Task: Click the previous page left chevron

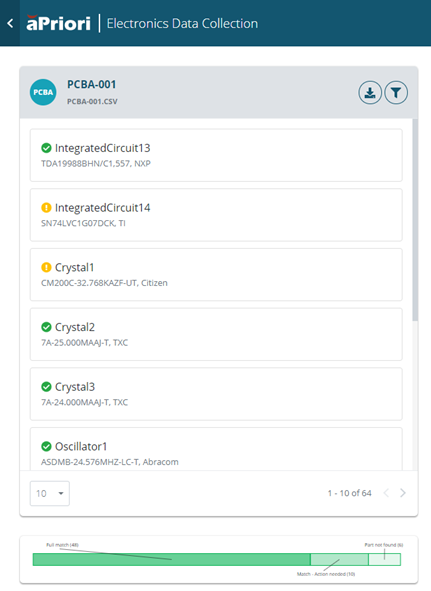Action: click(386, 493)
